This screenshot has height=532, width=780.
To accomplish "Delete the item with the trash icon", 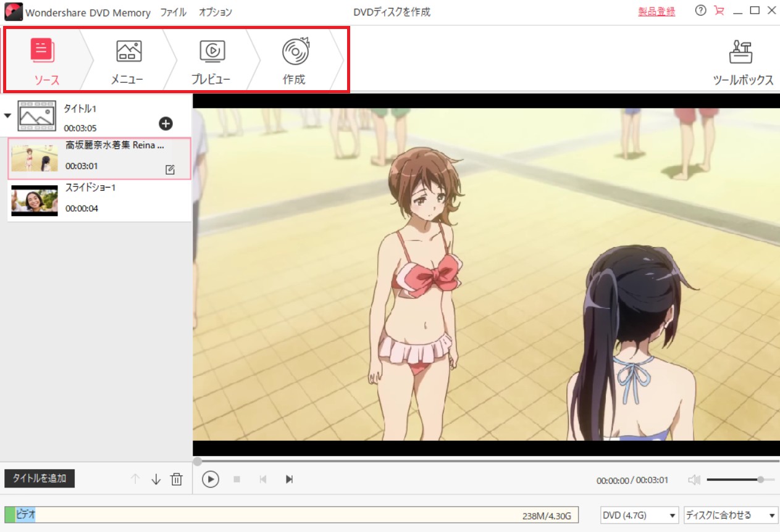I will tap(177, 479).
